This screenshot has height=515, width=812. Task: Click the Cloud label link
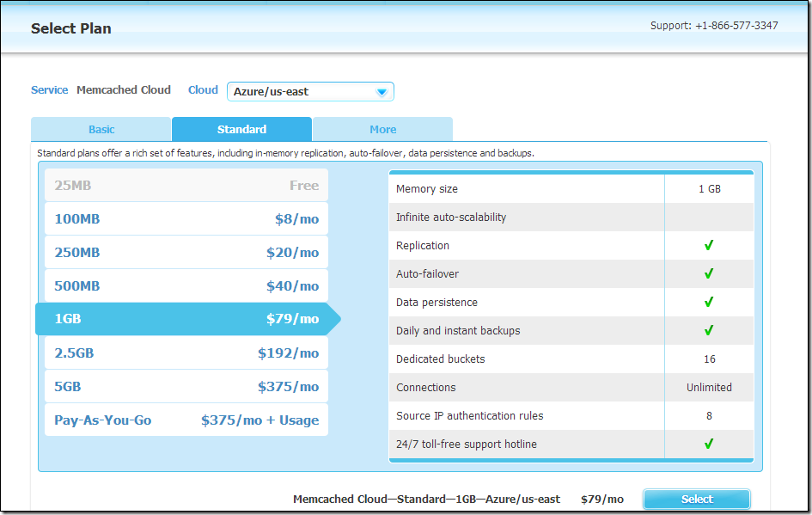click(x=203, y=90)
